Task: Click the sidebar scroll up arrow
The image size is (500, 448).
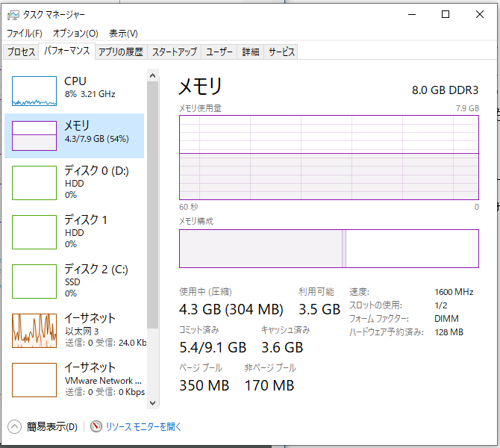Action: [152, 75]
